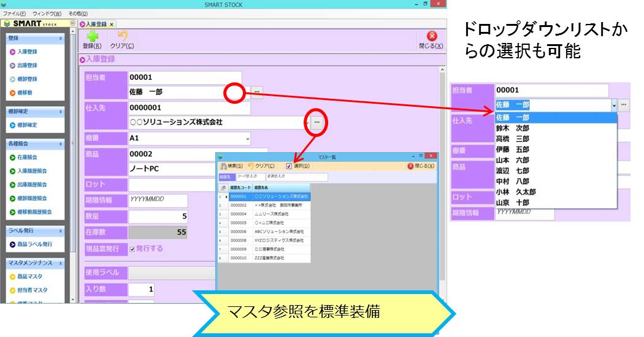Click the code search box in マスタ一覧
This screenshot has width=644, height=337.
tap(251, 177)
